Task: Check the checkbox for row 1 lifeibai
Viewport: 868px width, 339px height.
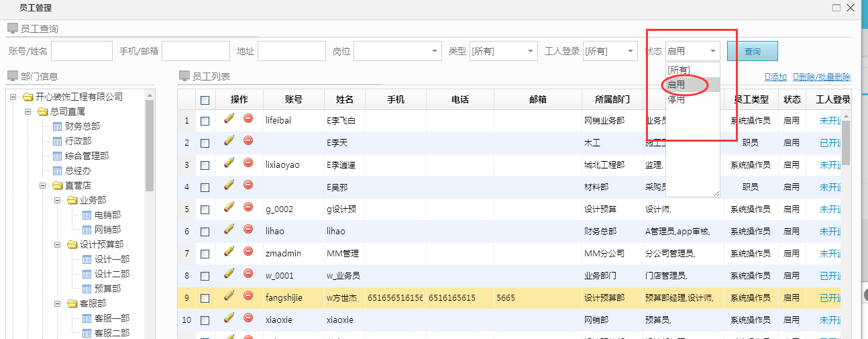Action: (205, 121)
